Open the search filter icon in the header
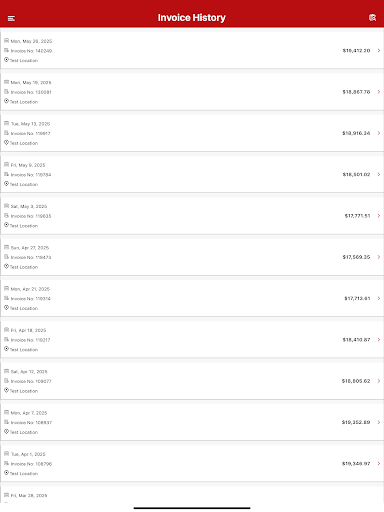The width and height of the screenshot is (384, 512). pyautogui.click(x=372, y=18)
